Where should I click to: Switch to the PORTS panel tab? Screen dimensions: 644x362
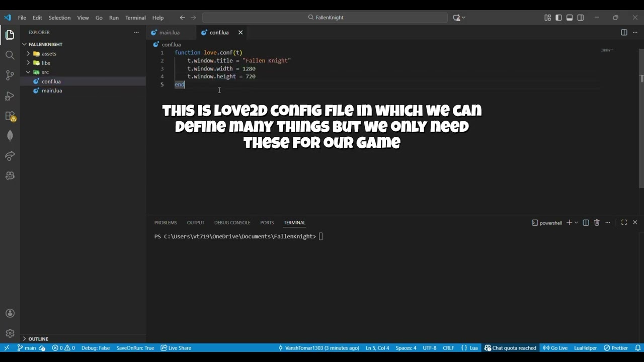click(267, 223)
